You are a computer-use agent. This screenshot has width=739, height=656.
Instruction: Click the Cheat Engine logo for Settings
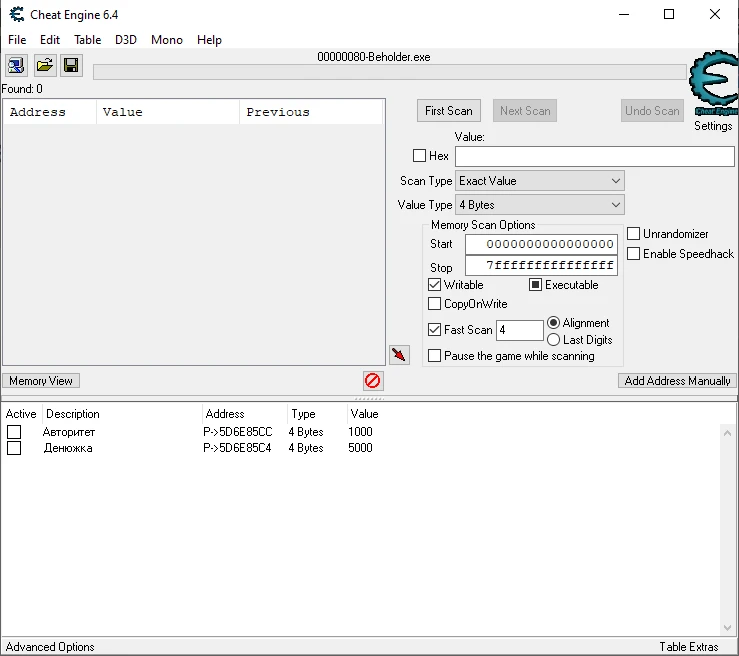(714, 82)
